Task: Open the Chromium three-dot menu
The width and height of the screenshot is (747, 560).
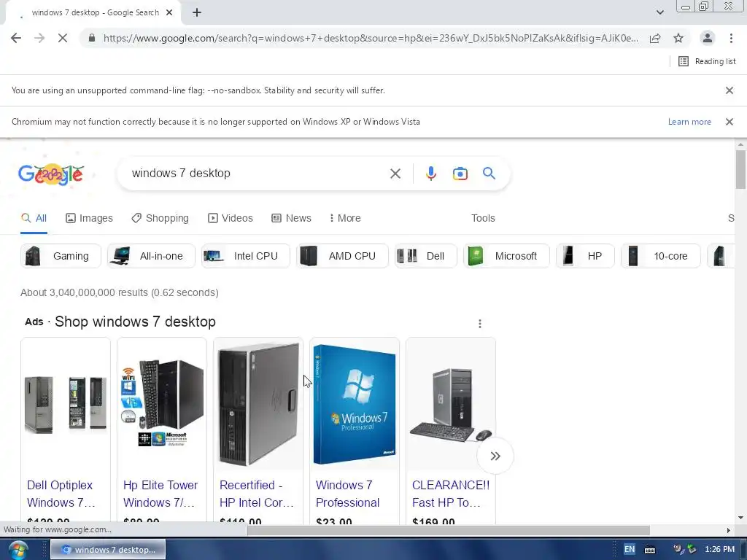Action: [731, 38]
